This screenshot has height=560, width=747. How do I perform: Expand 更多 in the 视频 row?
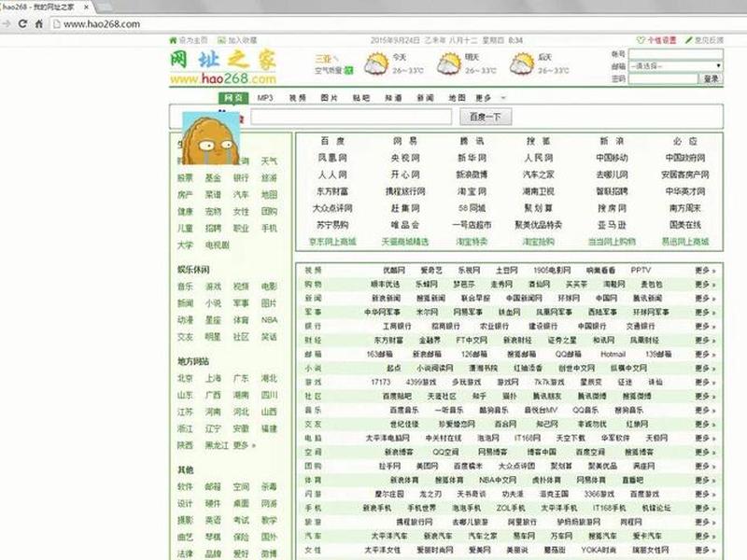705,271
